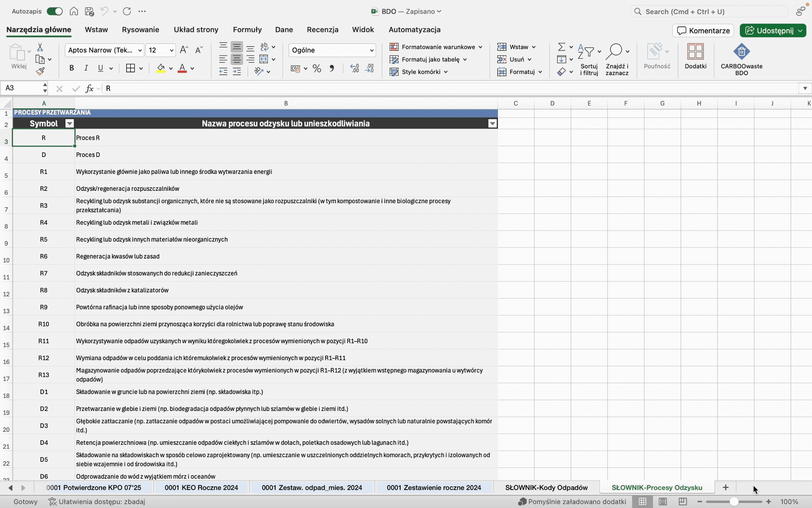Increase font size with the larger A icon
The height and width of the screenshot is (508, 812).
(x=184, y=50)
